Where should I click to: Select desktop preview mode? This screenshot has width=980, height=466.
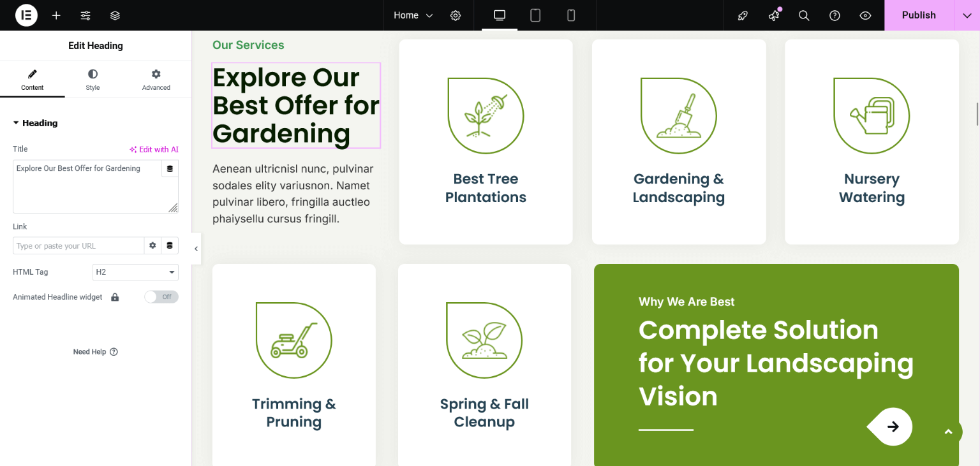tap(500, 15)
